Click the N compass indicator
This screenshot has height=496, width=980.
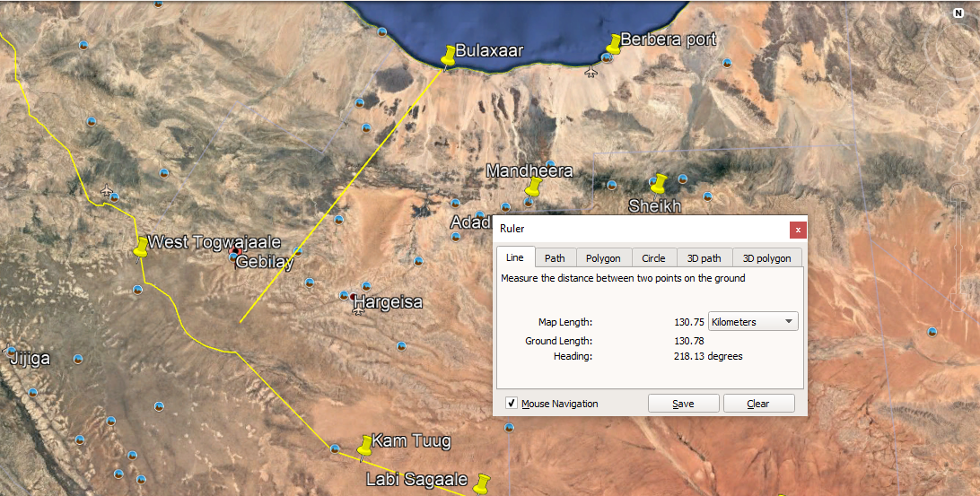coord(958,13)
